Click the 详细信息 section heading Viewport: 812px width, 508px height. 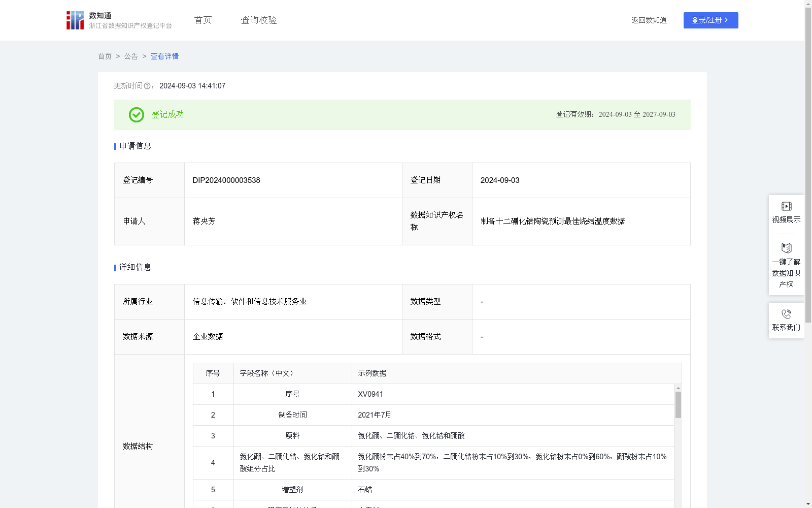pyautogui.click(x=136, y=268)
